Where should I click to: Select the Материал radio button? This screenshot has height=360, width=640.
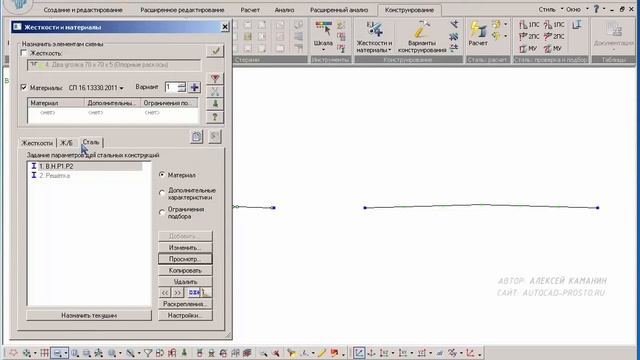tap(162, 175)
